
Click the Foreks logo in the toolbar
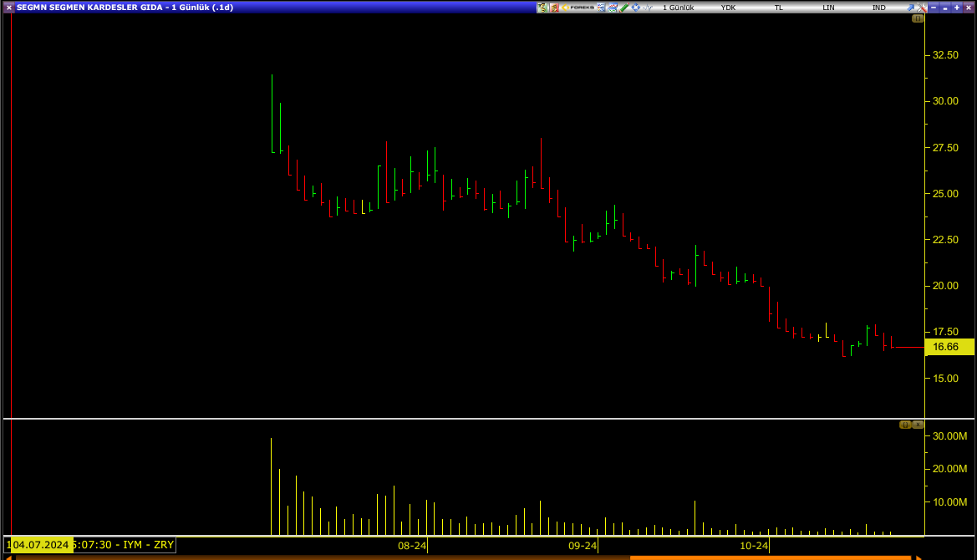tap(578, 7)
